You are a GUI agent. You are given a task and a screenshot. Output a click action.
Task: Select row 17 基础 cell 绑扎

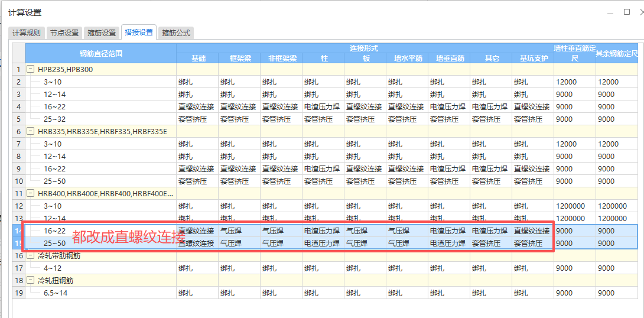pos(197,268)
